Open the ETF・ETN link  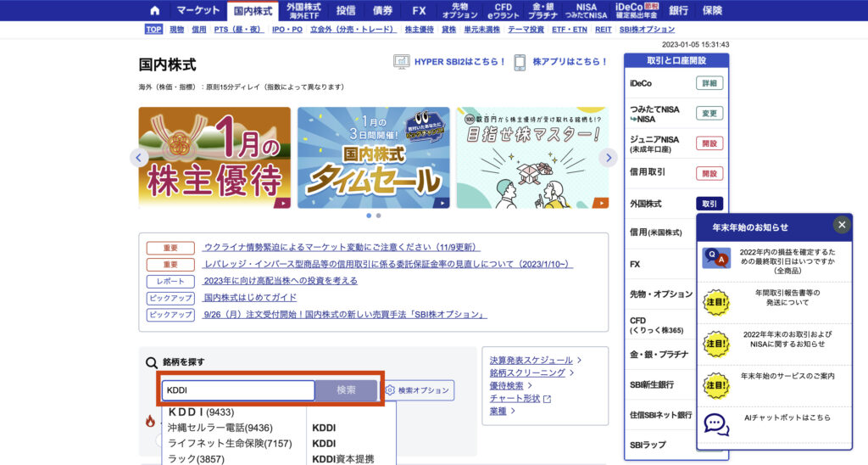(x=570, y=30)
